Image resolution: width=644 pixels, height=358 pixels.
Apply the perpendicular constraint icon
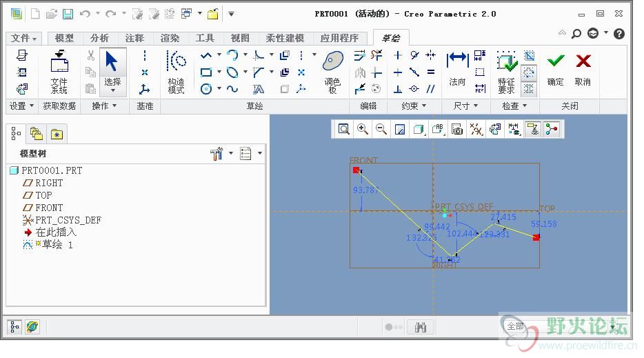398,89
